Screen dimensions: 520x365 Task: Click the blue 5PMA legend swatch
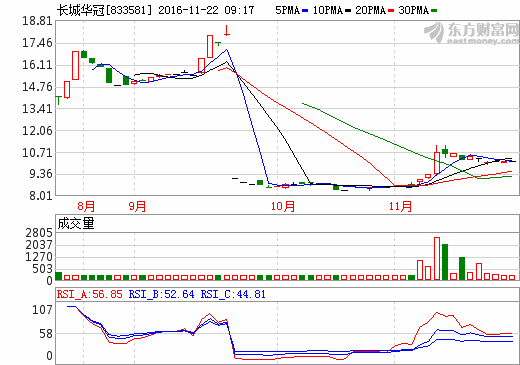tap(305, 11)
